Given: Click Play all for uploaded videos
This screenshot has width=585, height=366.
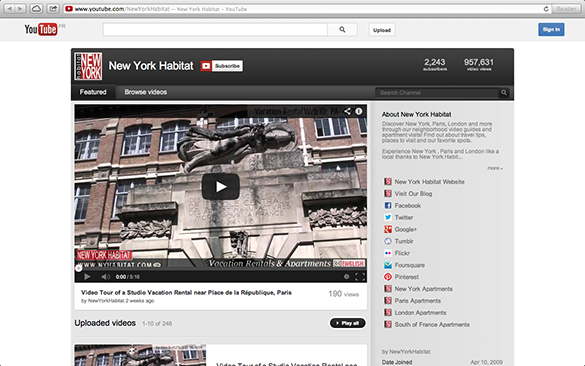Looking at the screenshot, I should pos(347,323).
